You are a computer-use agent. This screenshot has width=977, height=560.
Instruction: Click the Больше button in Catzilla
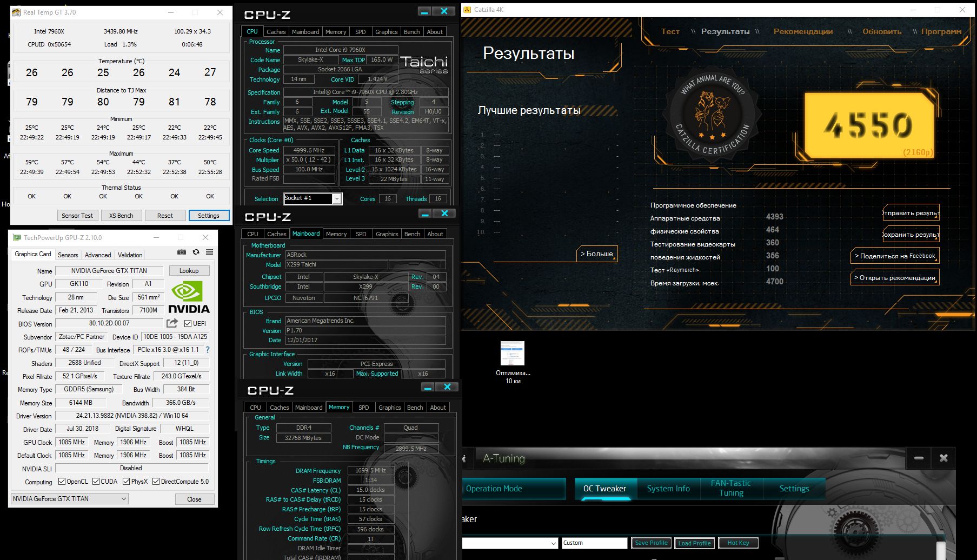pos(597,254)
